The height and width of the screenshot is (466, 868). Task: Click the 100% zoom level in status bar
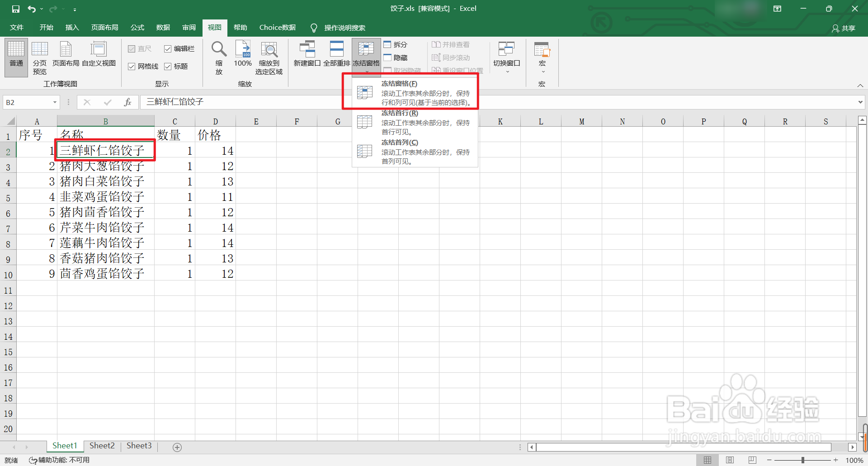pos(854,460)
